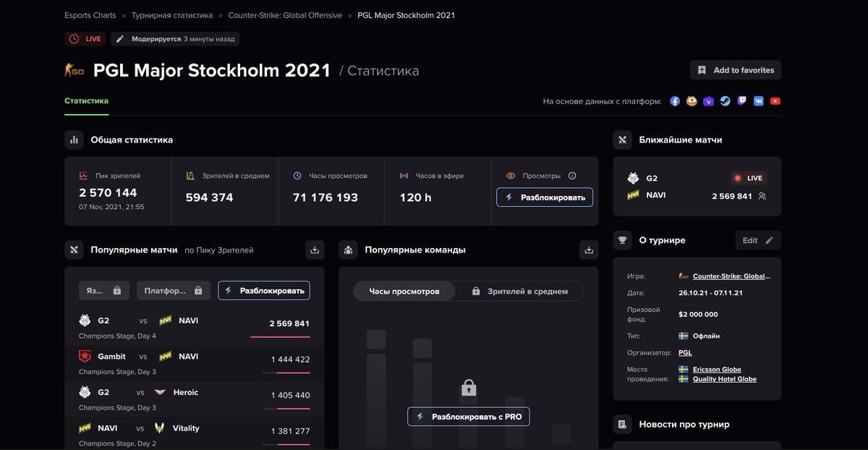
Task: Open the Quality Hotel Globe venue link
Action: point(725,379)
